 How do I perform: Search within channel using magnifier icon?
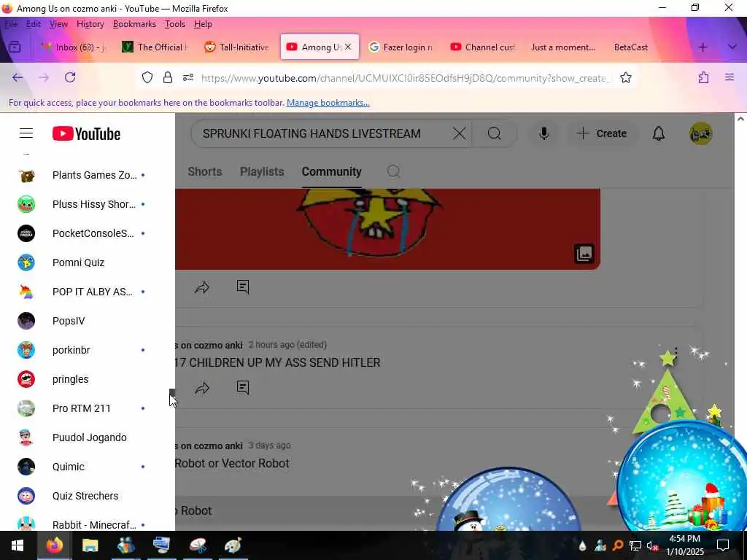click(393, 171)
